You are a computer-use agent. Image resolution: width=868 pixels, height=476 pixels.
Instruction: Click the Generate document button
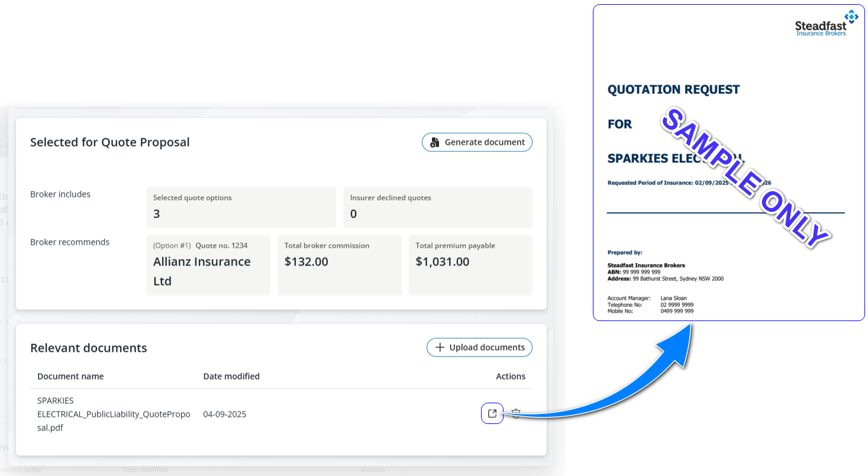pyautogui.click(x=477, y=142)
